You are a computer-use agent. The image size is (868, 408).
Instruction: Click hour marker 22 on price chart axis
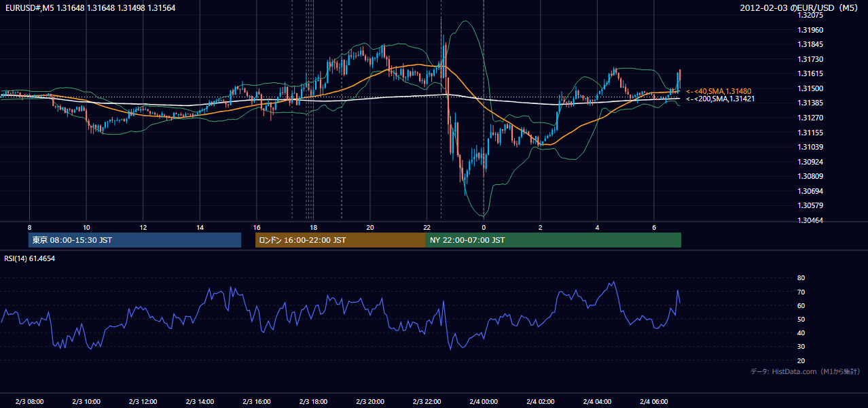(x=427, y=227)
